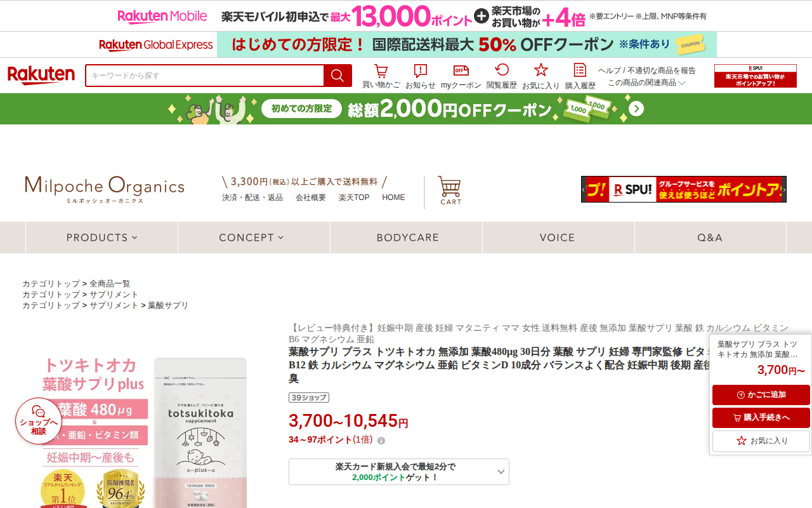Advance the SPU banner with right arrow
Viewport: 812px width, 508px height.
(x=784, y=189)
